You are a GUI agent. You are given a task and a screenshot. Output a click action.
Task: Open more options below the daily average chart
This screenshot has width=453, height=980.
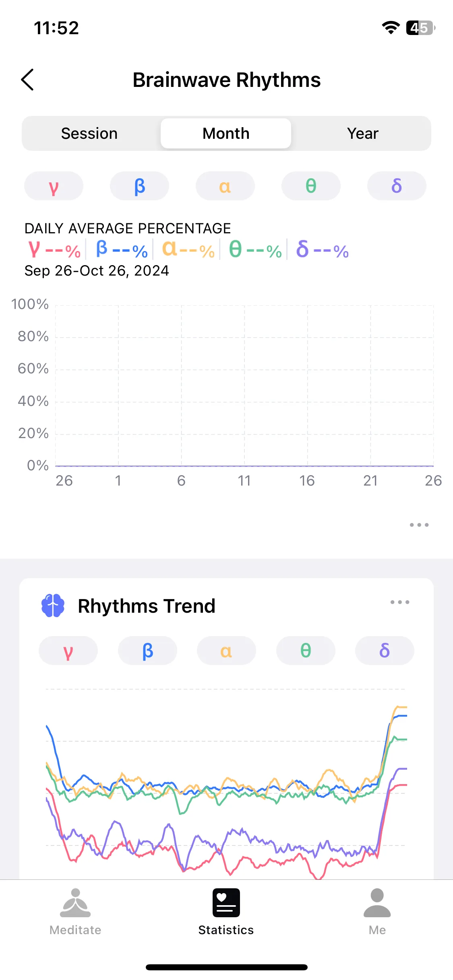pyautogui.click(x=419, y=525)
